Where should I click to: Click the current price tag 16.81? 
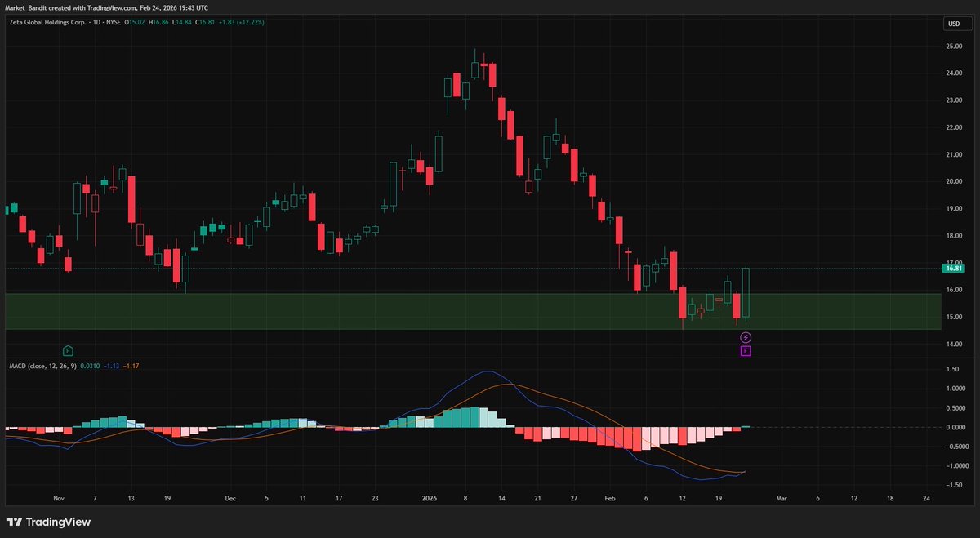tap(952, 268)
